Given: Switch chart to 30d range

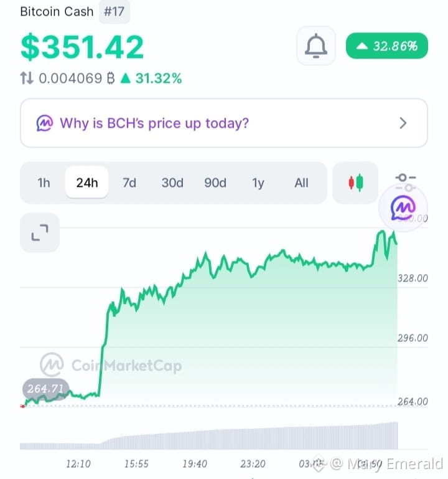Looking at the screenshot, I should coord(172,183).
